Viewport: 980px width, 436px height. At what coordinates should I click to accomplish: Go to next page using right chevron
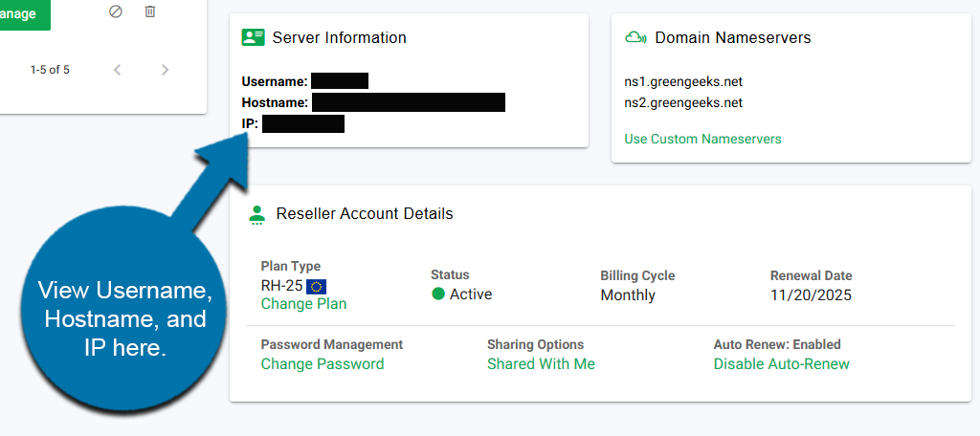point(165,70)
